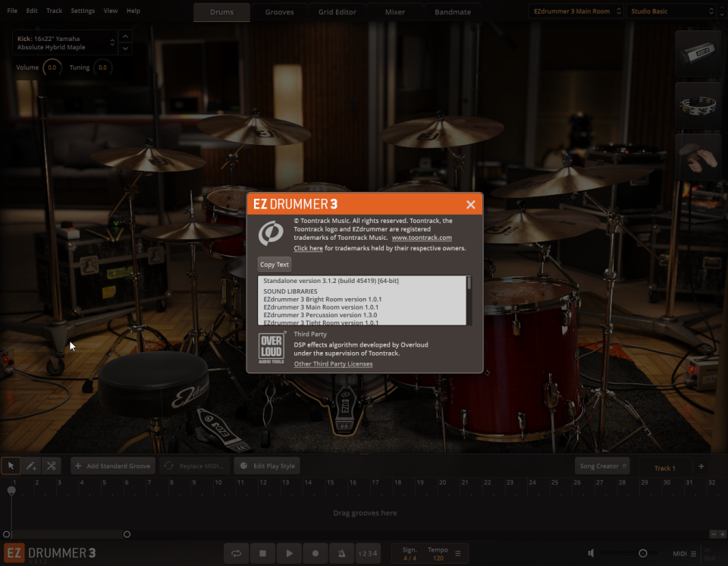Click the time signature 4 / 4
The height and width of the screenshot is (566, 728).
click(x=409, y=558)
